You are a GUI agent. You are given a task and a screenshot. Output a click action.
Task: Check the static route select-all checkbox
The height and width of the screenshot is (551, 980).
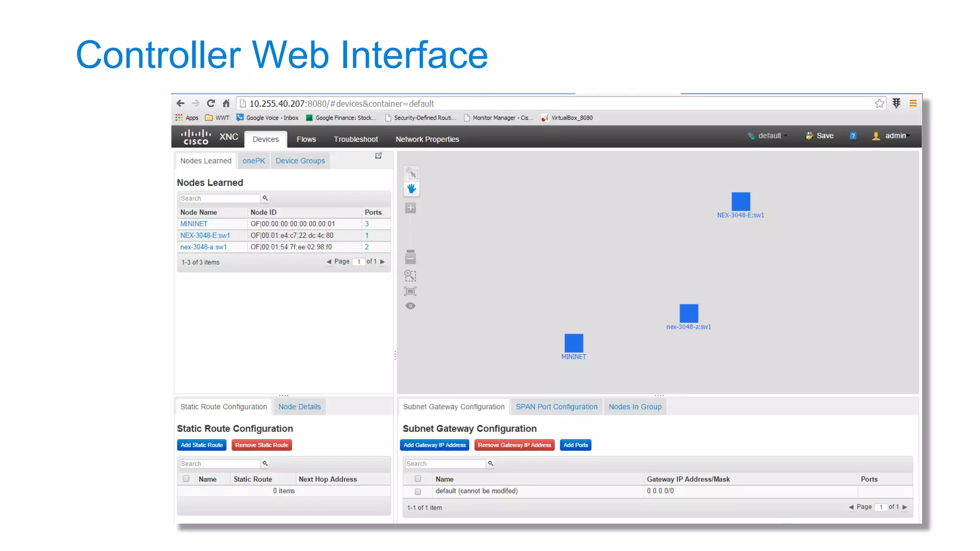tap(186, 479)
